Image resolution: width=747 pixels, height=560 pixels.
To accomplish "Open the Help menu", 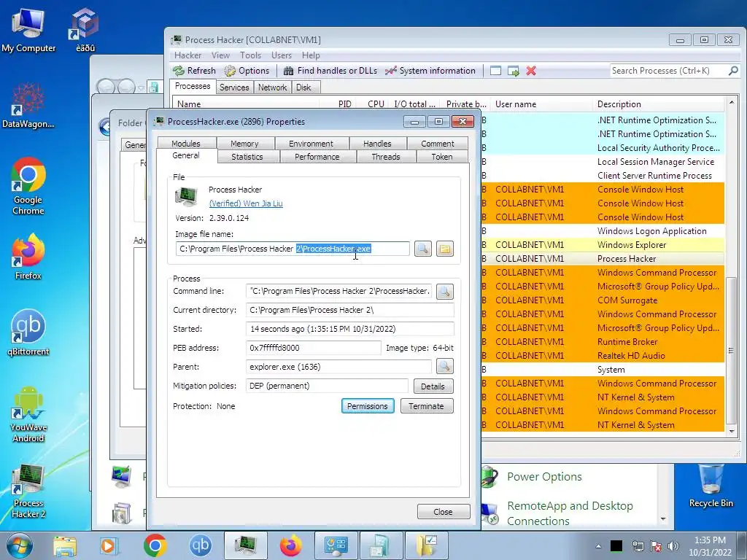I will (x=311, y=55).
